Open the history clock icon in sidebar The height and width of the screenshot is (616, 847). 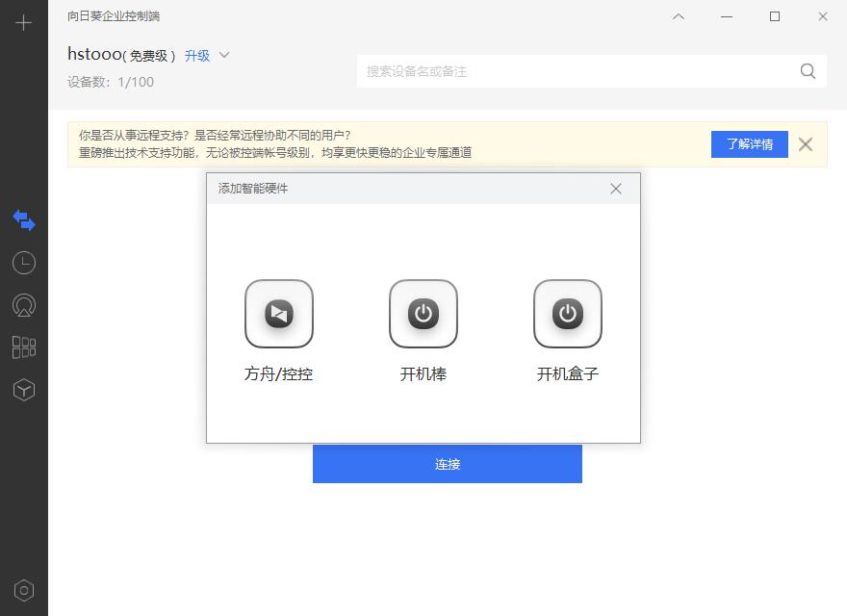[x=23, y=262]
